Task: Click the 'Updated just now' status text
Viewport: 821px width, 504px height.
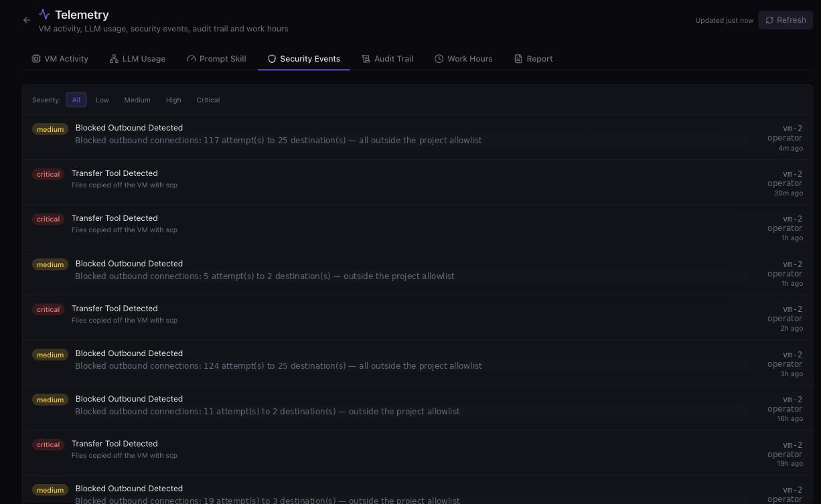Action: (725, 20)
